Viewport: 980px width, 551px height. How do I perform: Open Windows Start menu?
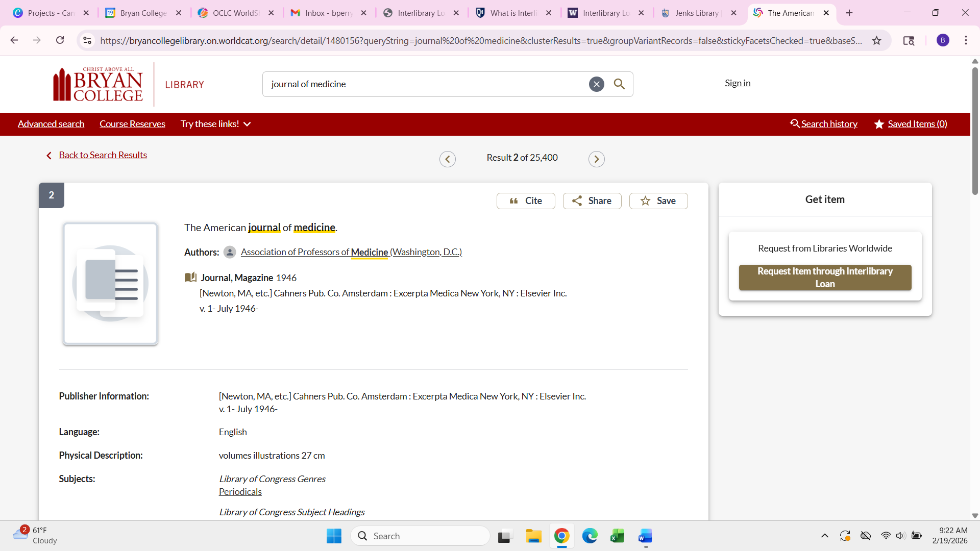pyautogui.click(x=334, y=536)
